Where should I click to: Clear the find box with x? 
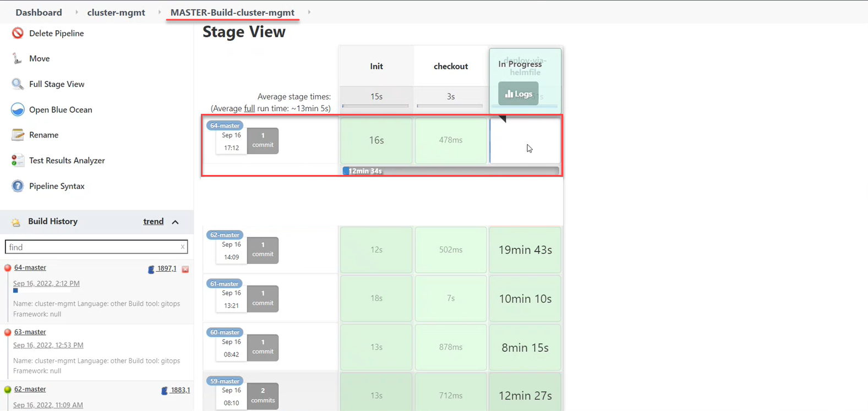tap(183, 247)
